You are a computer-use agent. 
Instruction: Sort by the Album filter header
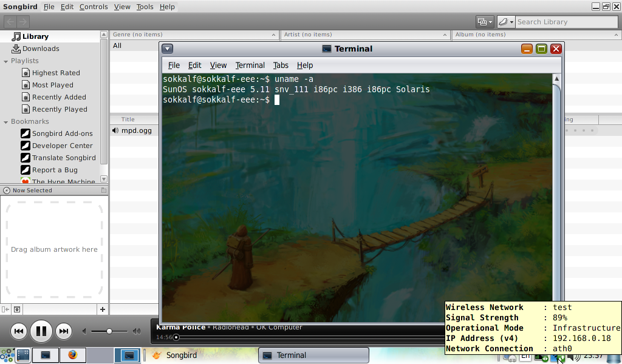point(537,35)
